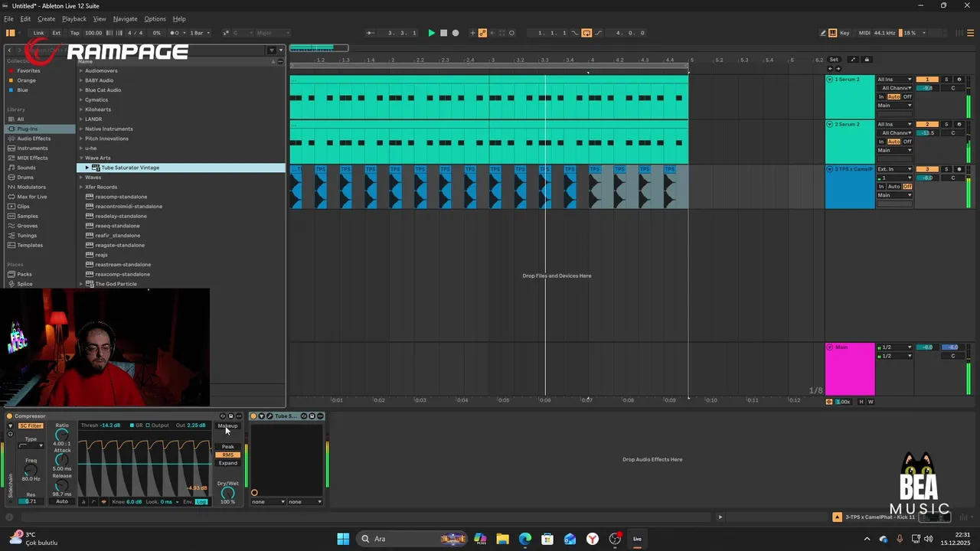Screen dimensions: 980x551
Task: Collapse the Compressor sidechain section triangle
Action: point(10,425)
